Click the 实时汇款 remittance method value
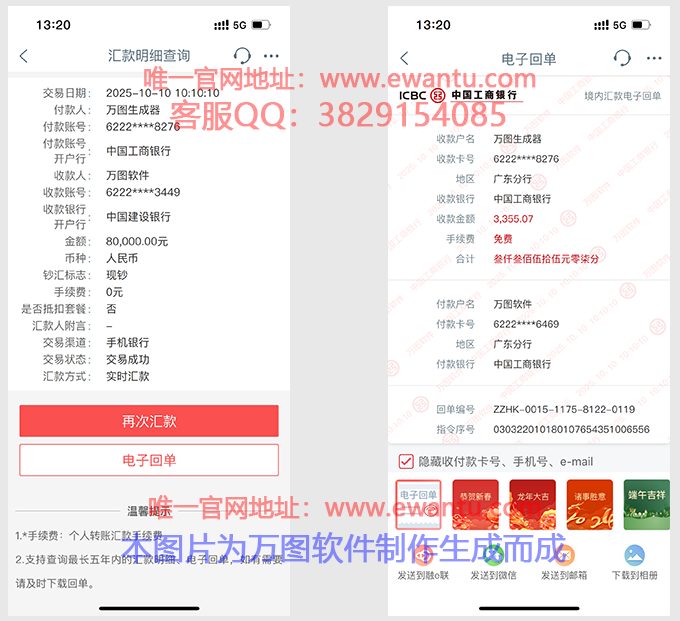 point(128,376)
